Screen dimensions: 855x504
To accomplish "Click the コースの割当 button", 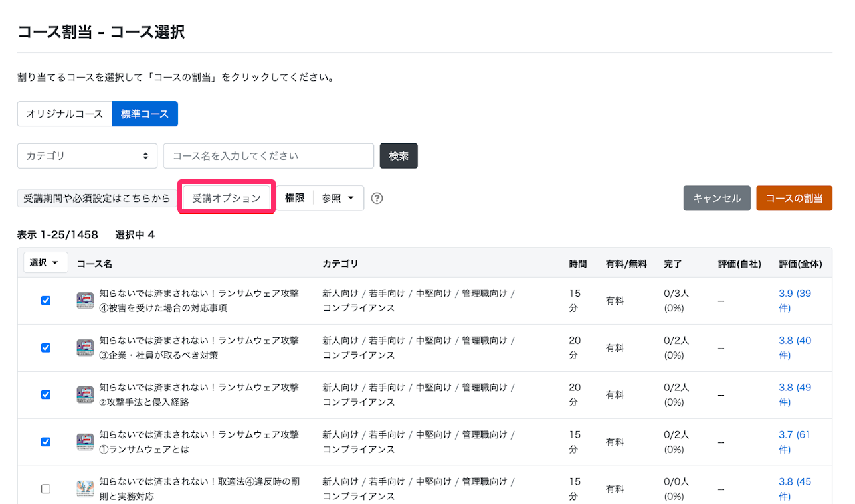I will click(x=794, y=198).
